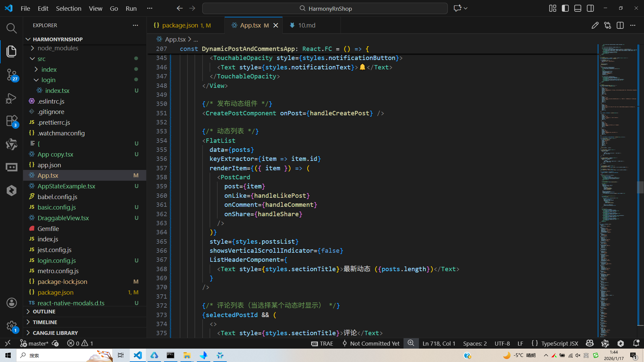Open notifications bell in status bar

click(636, 343)
